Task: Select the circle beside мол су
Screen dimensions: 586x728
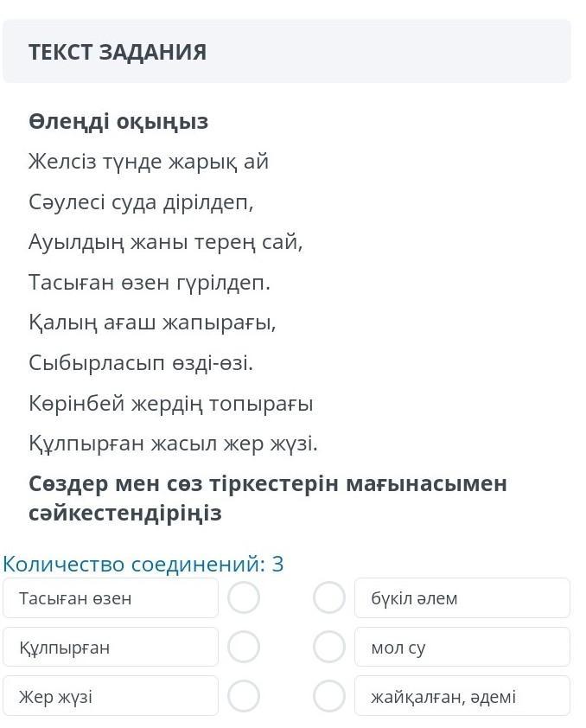Action: point(329,646)
